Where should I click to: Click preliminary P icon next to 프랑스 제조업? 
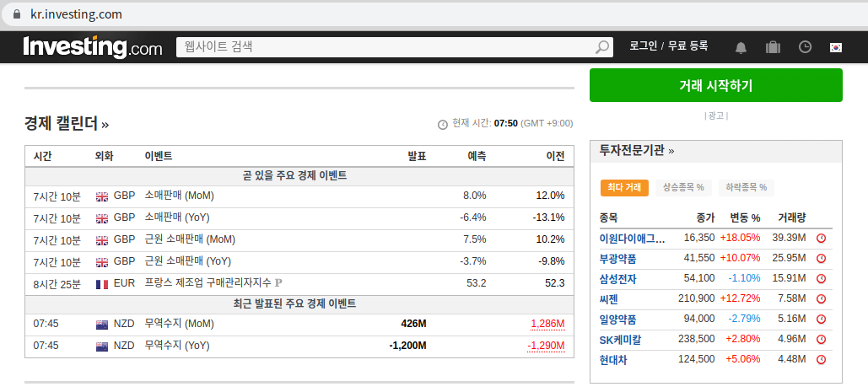[x=278, y=283]
